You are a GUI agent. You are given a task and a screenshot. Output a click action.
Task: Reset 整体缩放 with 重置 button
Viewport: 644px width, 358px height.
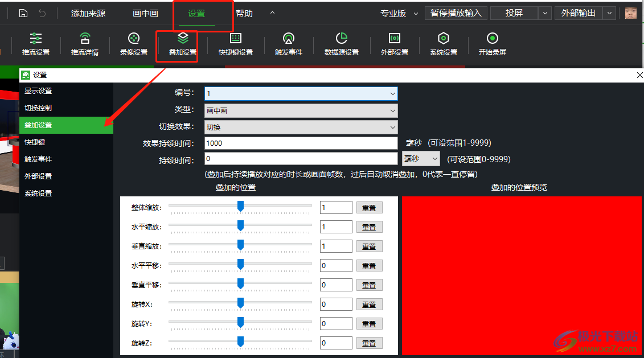pyautogui.click(x=369, y=208)
